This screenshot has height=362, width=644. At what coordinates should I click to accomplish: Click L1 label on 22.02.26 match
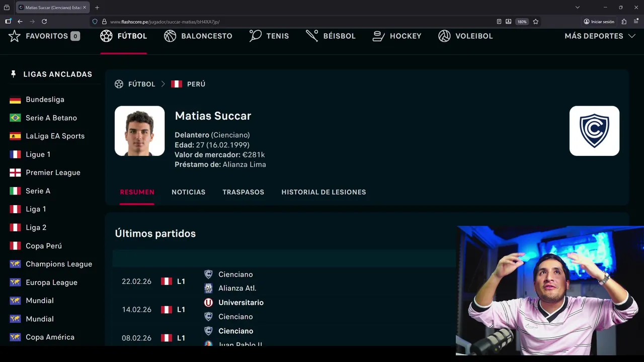click(x=181, y=282)
